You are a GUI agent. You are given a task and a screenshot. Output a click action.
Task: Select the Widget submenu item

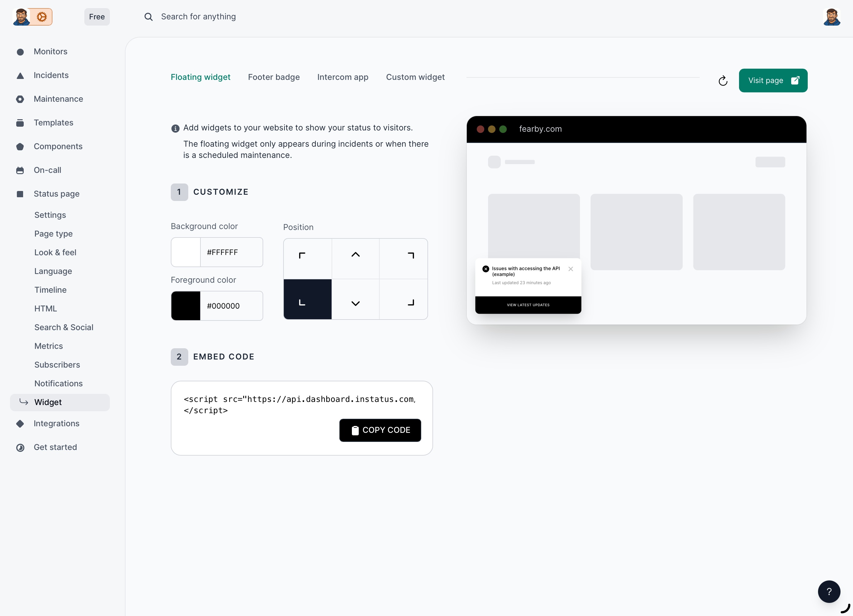[60, 403]
